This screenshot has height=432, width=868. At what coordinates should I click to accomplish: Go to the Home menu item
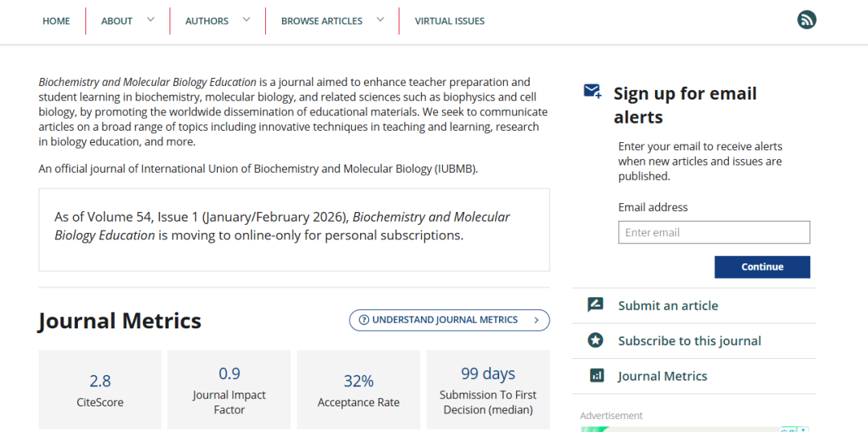(x=56, y=21)
